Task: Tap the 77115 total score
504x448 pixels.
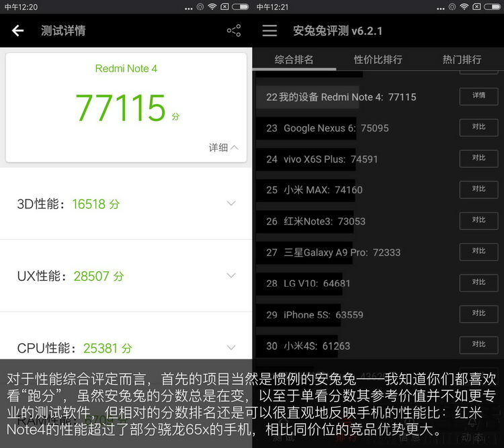Action: tap(121, 107)
